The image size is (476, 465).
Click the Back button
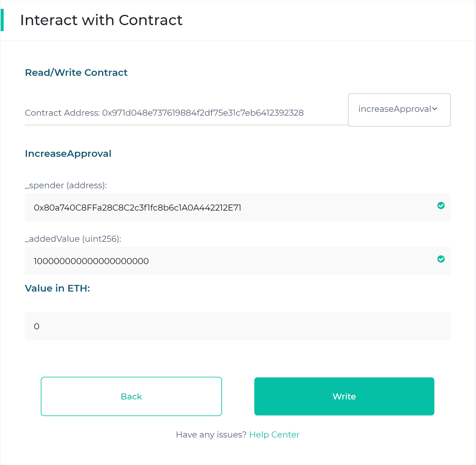131,396
